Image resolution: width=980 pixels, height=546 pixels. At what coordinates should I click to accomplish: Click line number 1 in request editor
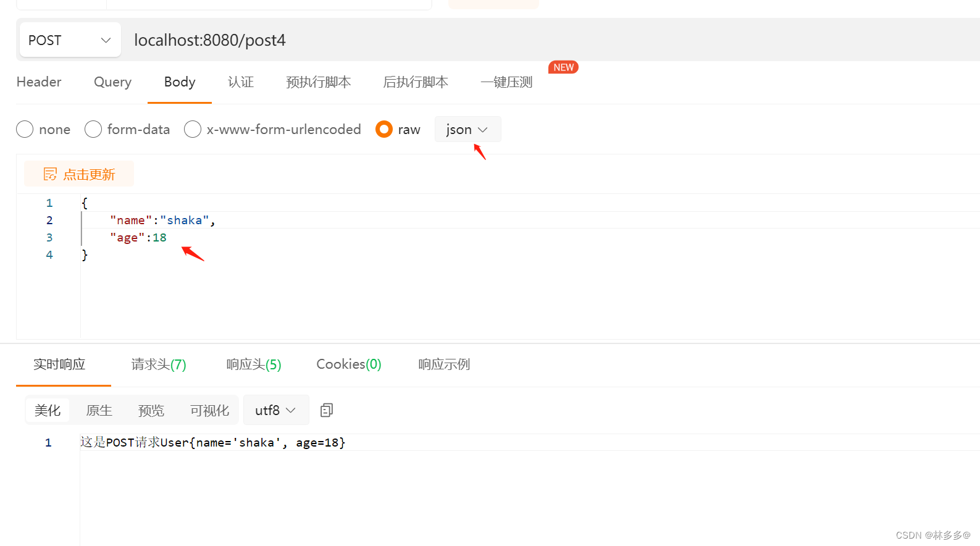tap(49, 203)
